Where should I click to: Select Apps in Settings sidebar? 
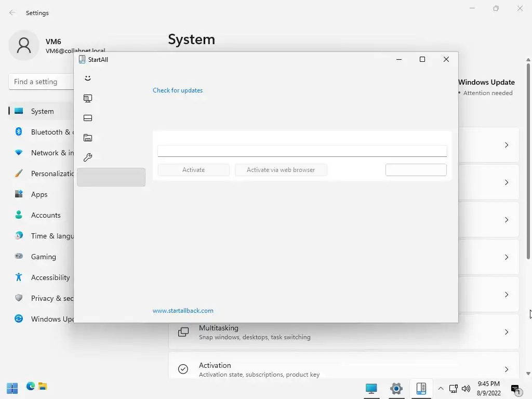41,194
